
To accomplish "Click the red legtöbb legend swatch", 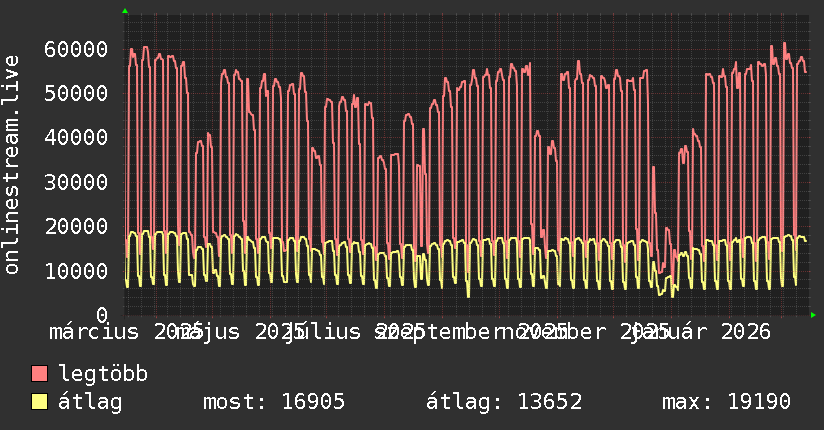I will (x=39, y=374).
